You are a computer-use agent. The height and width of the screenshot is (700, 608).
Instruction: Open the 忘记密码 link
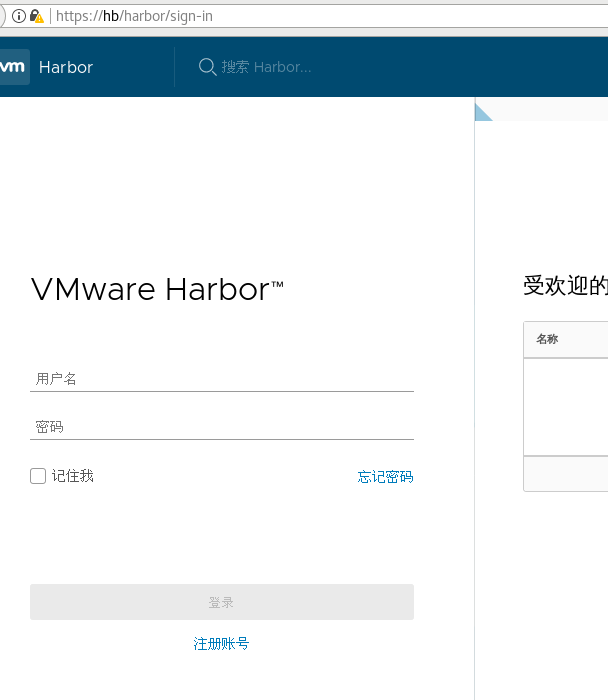tap(385, 477)
